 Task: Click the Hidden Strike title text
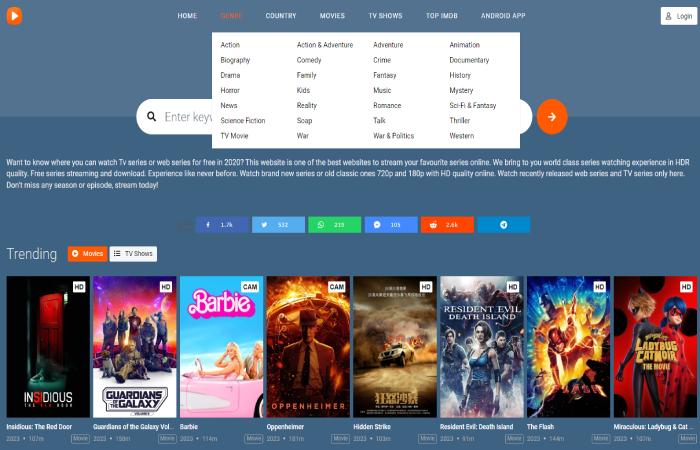click(x=372, y=427)
